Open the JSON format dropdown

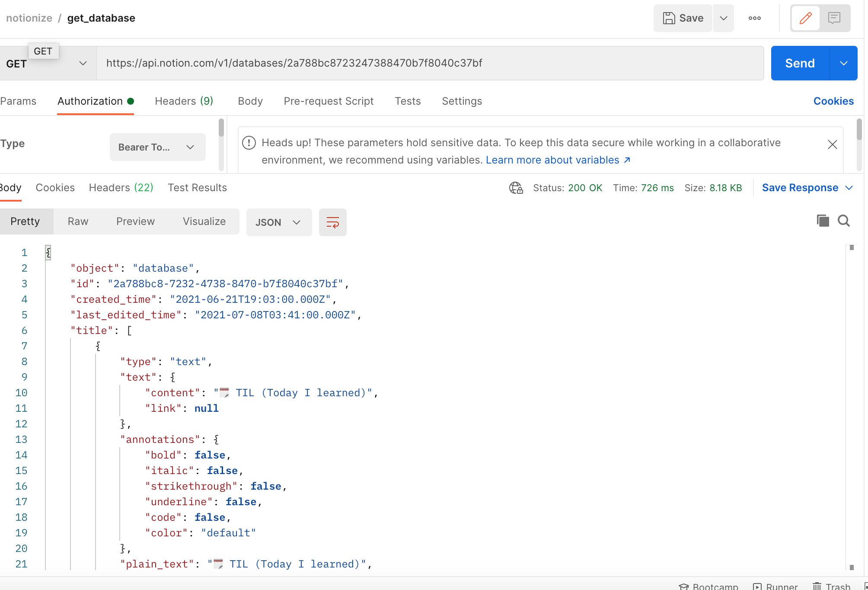click(x=278, y=222)
